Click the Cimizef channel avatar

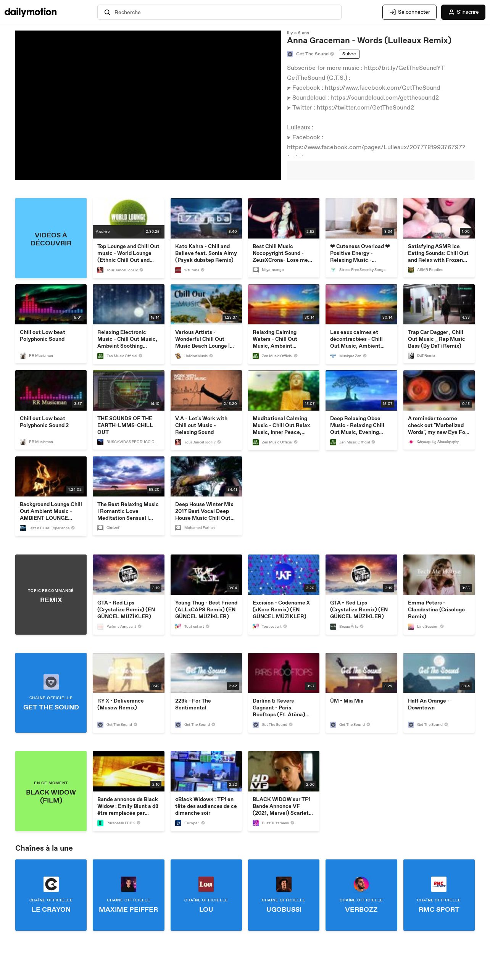point(100,528)
